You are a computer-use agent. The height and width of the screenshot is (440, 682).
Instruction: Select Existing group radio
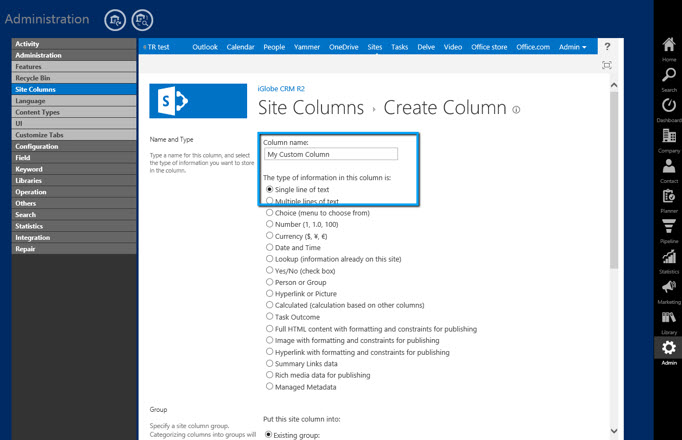268,434
